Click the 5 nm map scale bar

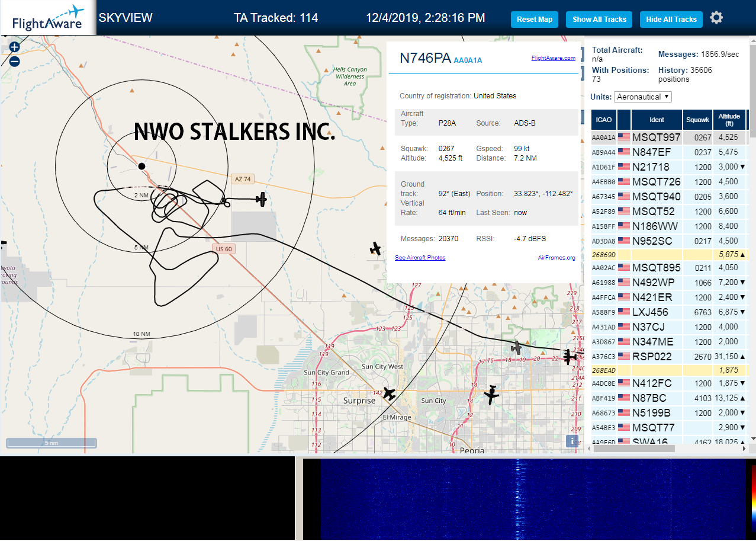point(52,443)
